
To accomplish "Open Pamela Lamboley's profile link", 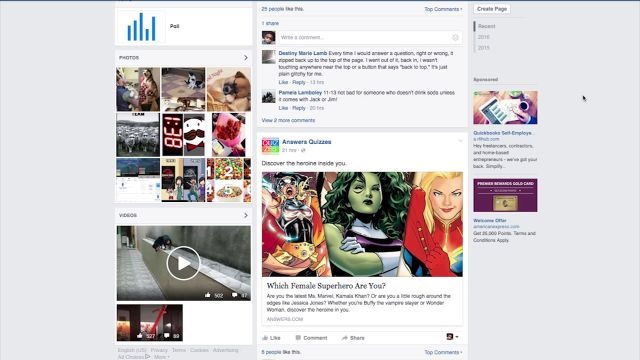I will point(300,93).
